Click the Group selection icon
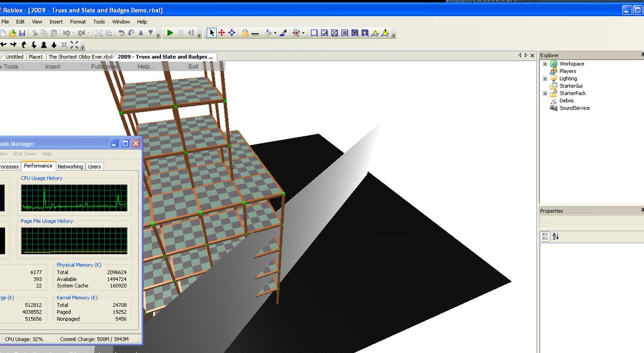This screenshot has height=353, width=644. click(98, 33)
